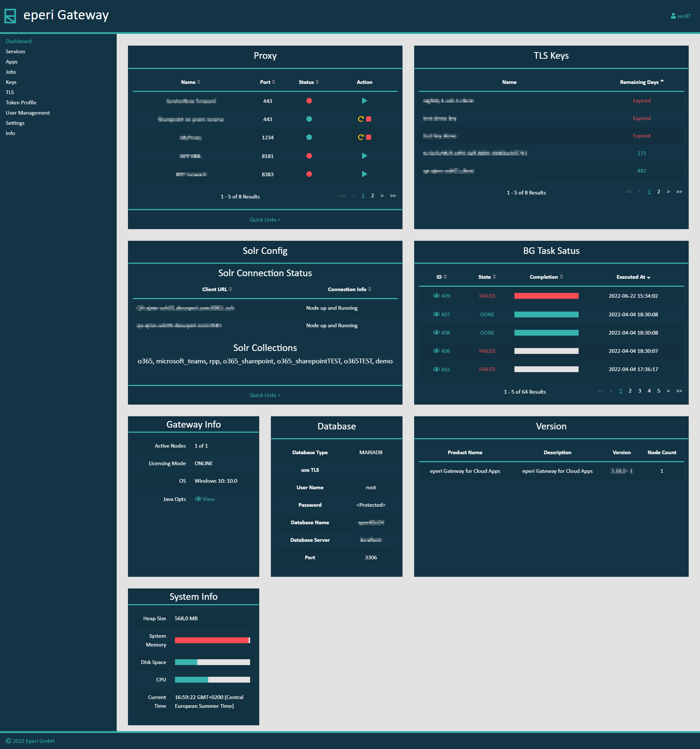Start the proxy on port 8181

pyautogui.click(x=364, y=156)
